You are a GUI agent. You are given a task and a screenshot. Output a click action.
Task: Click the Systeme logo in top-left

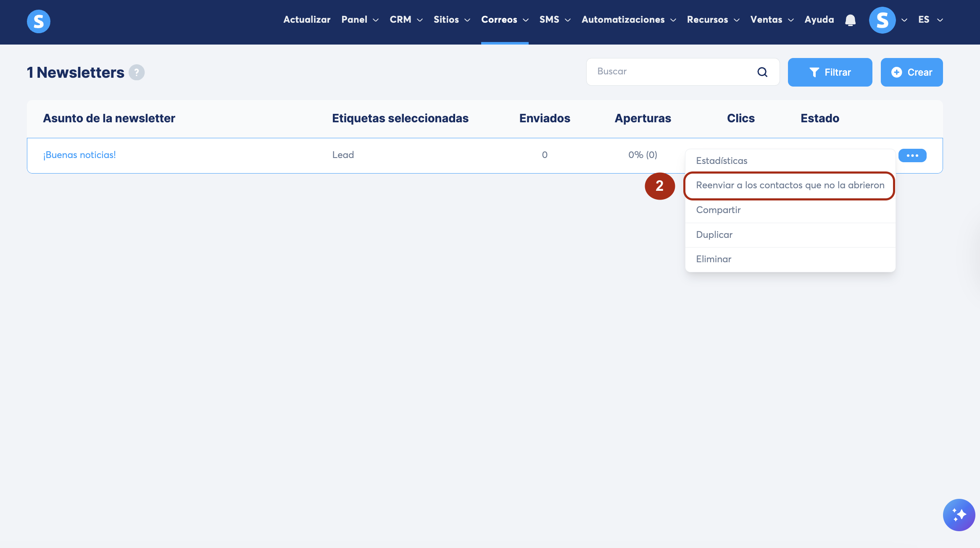coord(38,21)
